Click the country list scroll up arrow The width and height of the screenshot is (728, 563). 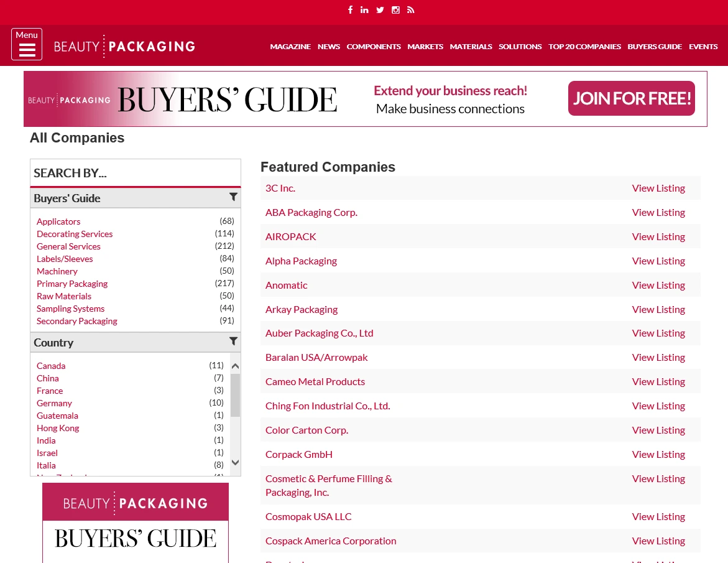[236, 366]
